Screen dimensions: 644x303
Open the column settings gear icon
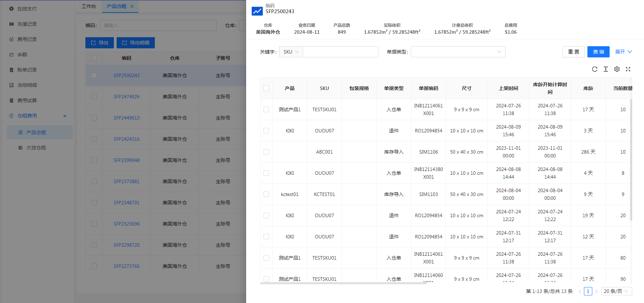point(617,69)
